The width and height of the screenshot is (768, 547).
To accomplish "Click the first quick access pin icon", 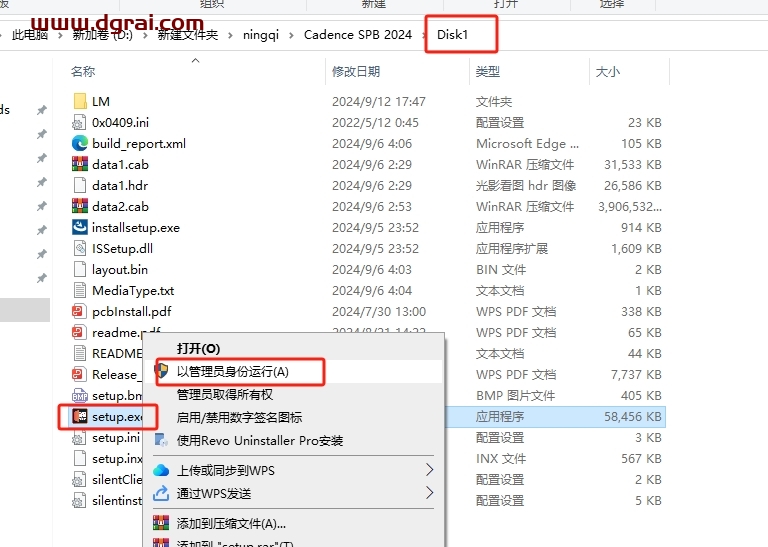I will coord(42,110).
